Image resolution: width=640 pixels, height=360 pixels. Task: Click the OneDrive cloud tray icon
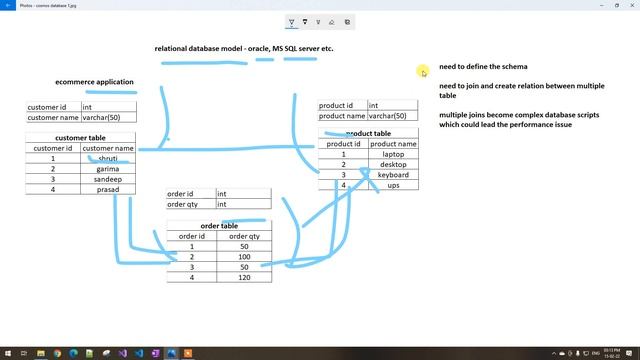coord(562,353)
